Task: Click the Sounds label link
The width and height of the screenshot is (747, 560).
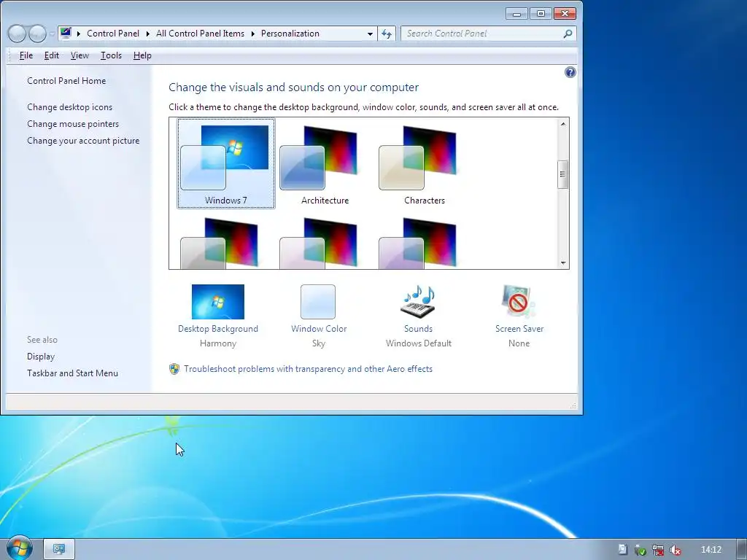Action: [x=418, y=329]
